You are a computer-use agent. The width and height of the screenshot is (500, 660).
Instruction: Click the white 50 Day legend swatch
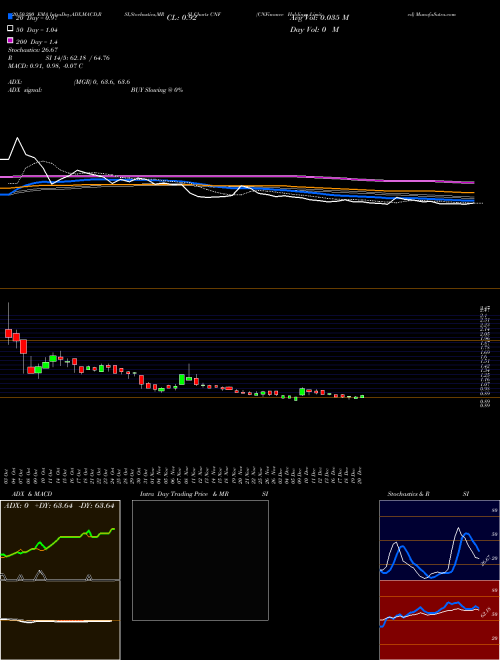click(11, 29)
